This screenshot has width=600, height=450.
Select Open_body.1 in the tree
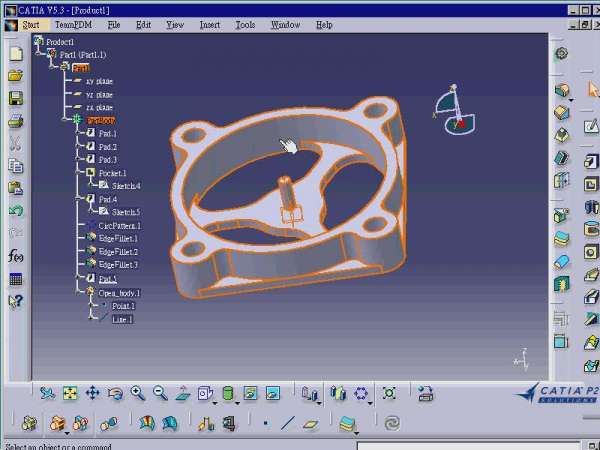tap(119, 293)
